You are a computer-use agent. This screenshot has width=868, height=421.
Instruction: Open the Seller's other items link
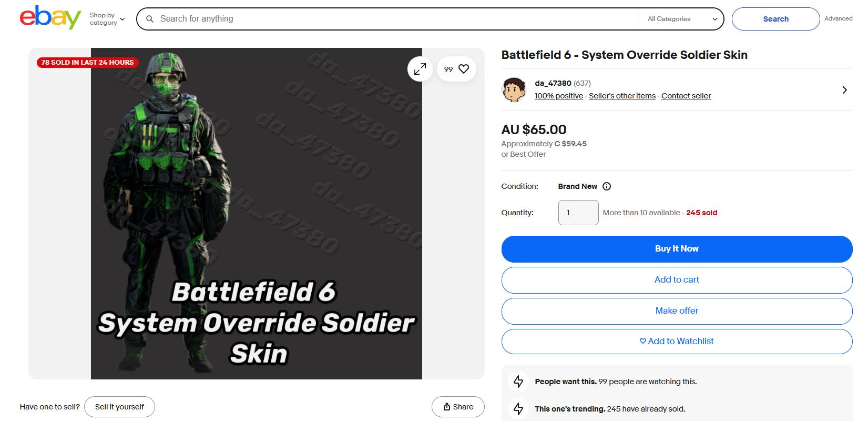622,96
